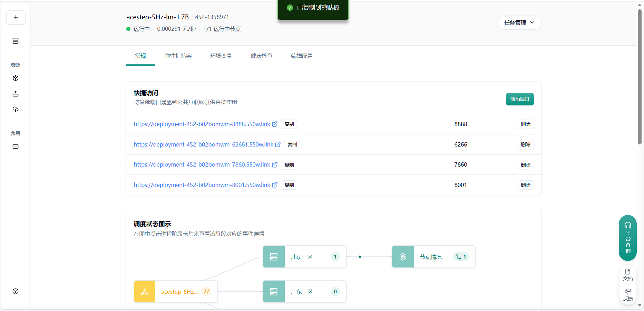644x311 pixels.
Task: Click the 反馈 feedback icon
Action: point(628,294)
